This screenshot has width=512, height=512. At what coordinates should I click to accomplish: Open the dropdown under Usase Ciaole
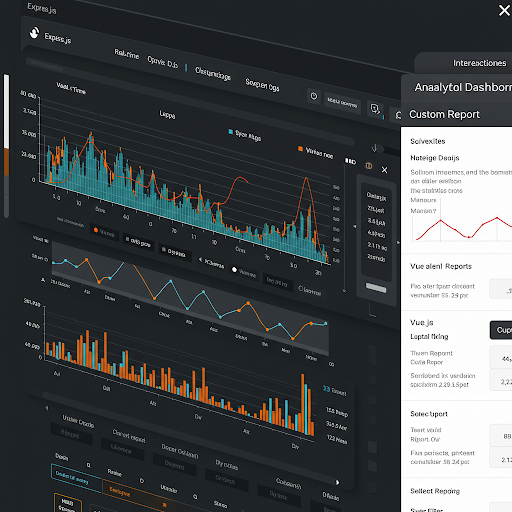click(71, 434)
